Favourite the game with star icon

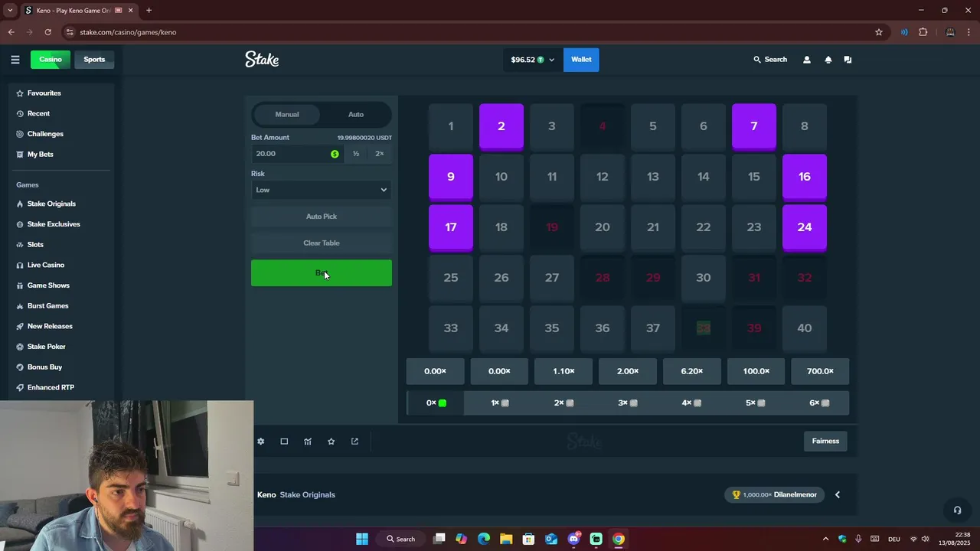(331, 442)
